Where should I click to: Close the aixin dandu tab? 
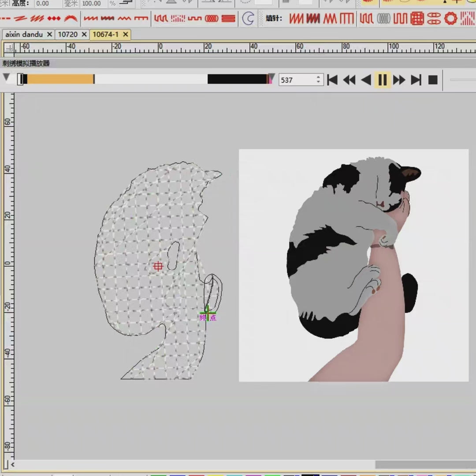[x=49, y=34]
